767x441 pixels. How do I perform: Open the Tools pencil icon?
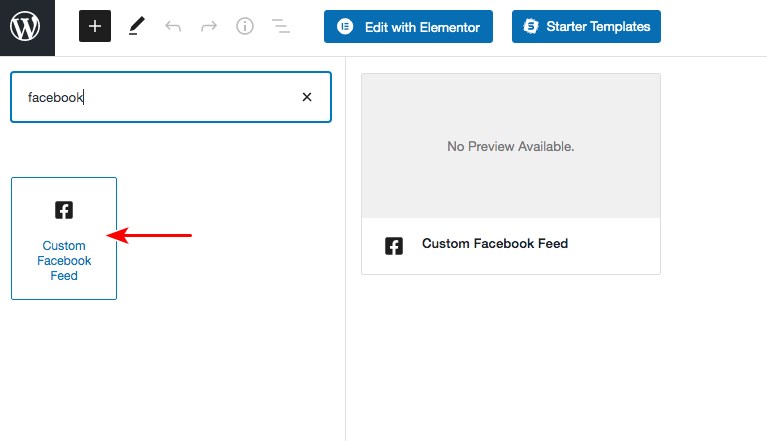[136, 26]
